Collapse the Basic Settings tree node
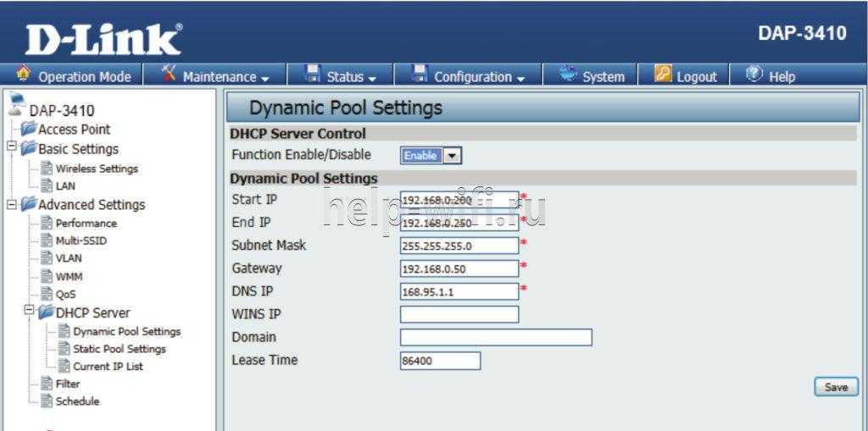868x431 pixels. [11, 148]
